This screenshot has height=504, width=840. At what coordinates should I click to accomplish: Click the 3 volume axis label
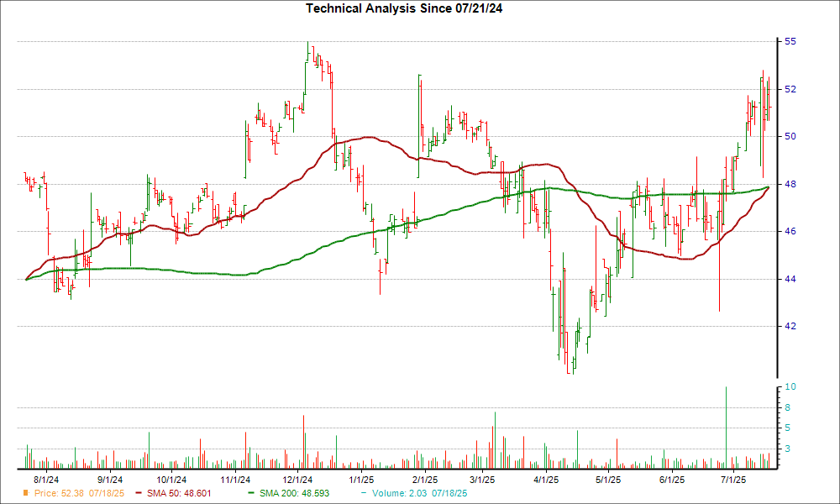click(x=788, y=449)
